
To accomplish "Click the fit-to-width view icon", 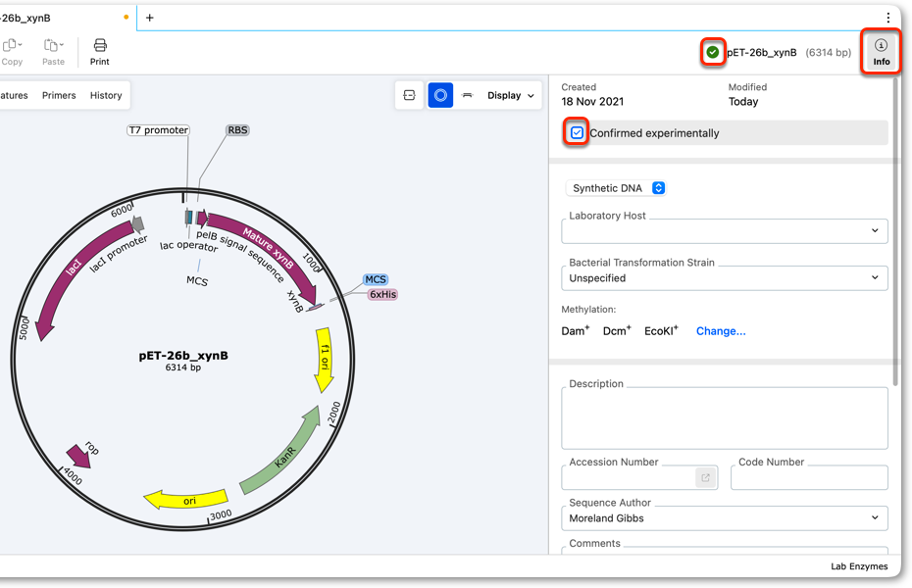I will tap(410, 95).
